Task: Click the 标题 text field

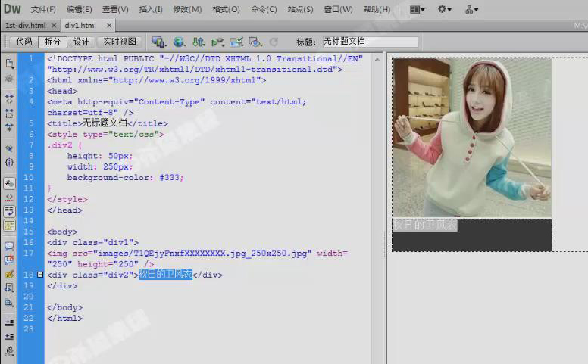Action: coord(369,42)
